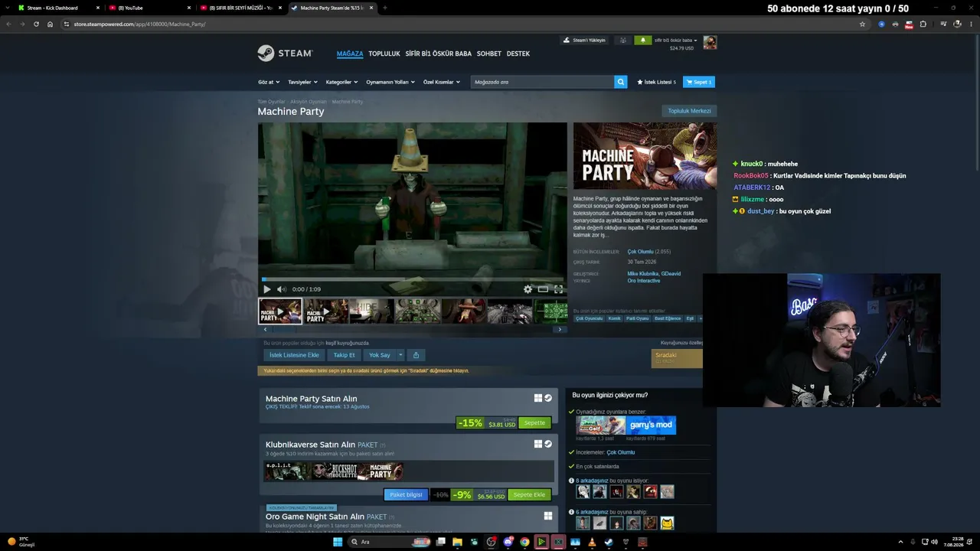Open account name dropdown
The width and height of the screenshot is (980, 551).
click(x=676, y=40)
